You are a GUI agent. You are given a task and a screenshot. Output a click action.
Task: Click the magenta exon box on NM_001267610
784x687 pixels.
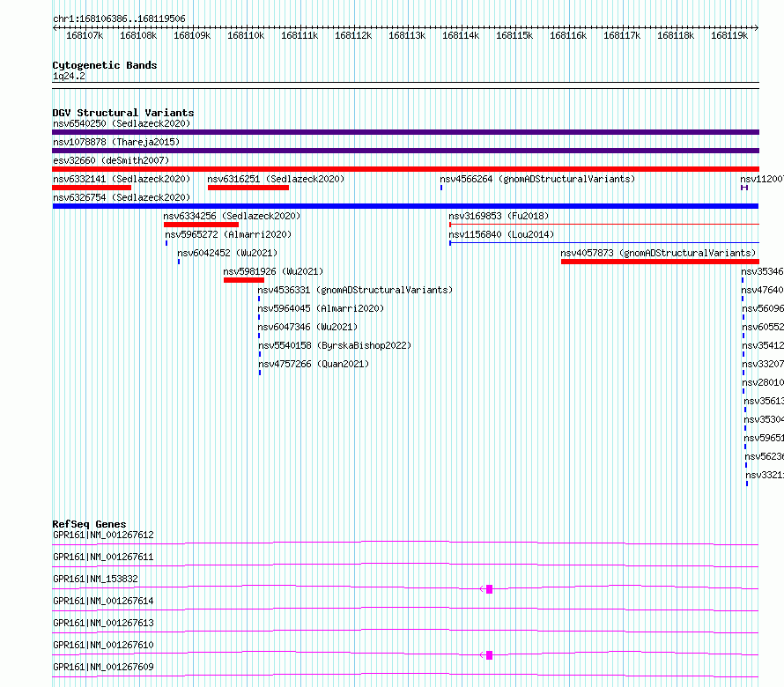click(x=490, y=655)
